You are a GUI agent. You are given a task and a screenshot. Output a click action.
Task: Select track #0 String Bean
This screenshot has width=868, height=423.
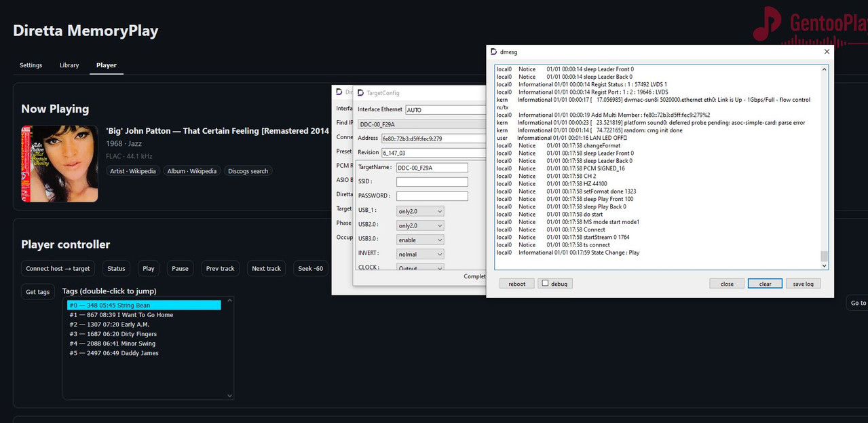tap(144, 306)
